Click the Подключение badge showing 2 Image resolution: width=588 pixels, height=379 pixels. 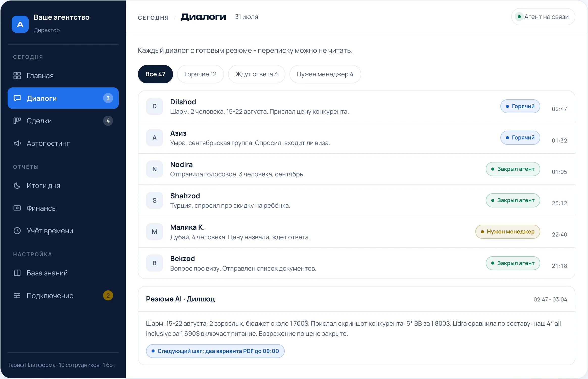(x=108, y=295)
